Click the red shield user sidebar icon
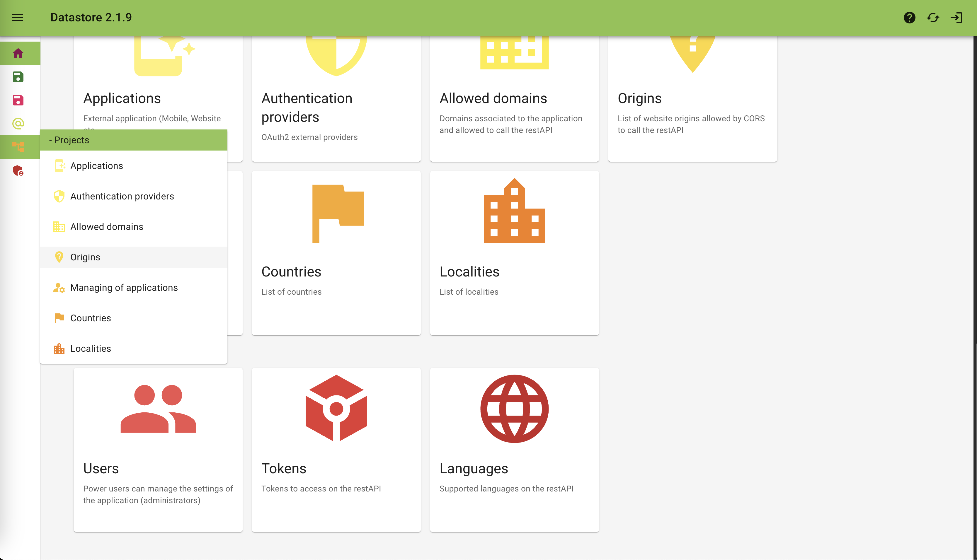Viewport: 977px width, 560px height. pos(18,170)
